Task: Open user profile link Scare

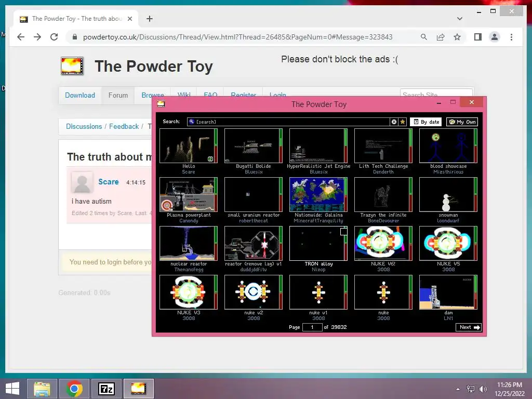Action: point(109,182)
